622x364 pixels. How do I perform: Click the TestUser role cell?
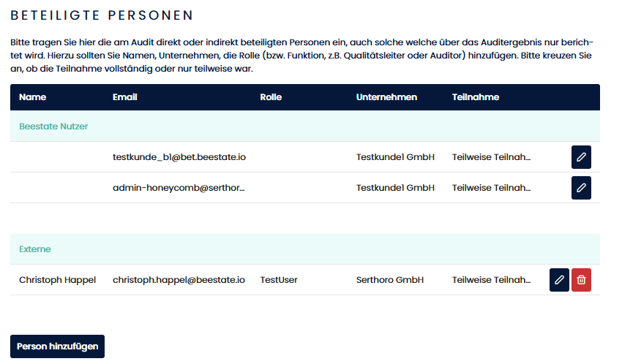[279, 280]
